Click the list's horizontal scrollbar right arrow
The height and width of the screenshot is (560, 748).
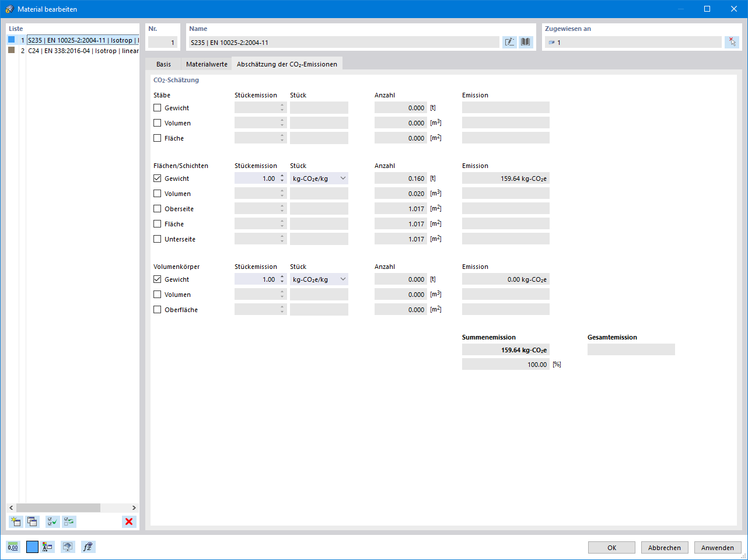134,508
